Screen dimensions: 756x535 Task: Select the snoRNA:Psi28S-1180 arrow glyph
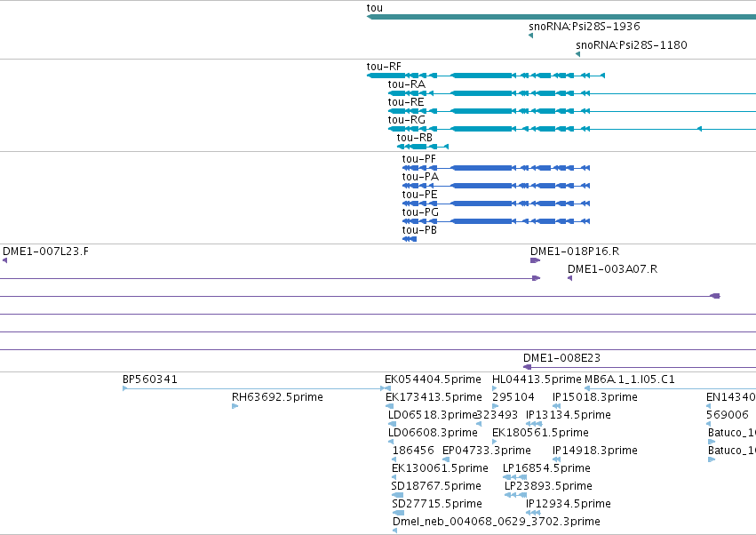(577, 54)
